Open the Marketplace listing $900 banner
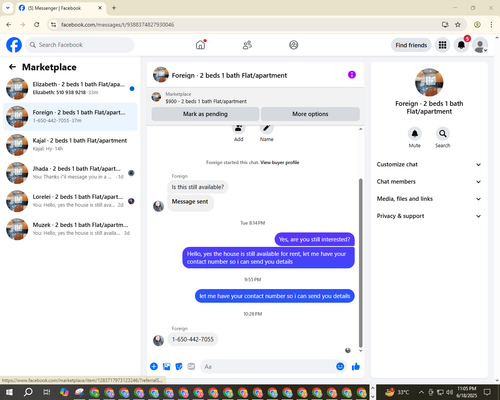 point(256,97)
